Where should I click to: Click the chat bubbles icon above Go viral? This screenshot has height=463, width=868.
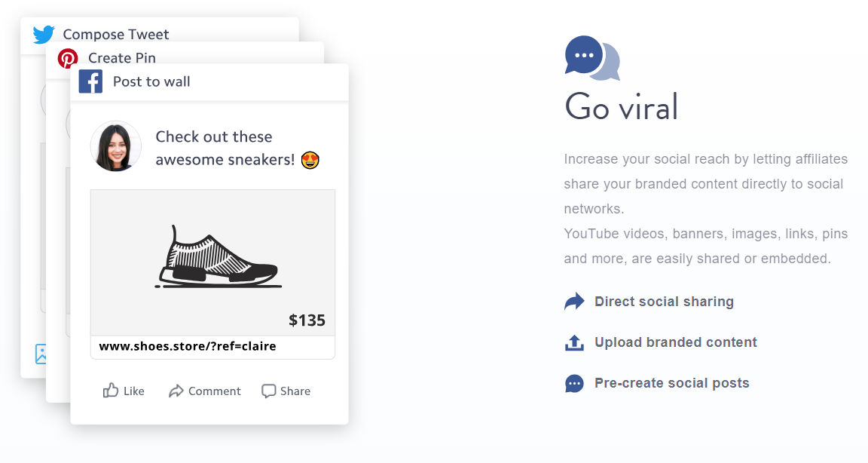pos(591,58)
